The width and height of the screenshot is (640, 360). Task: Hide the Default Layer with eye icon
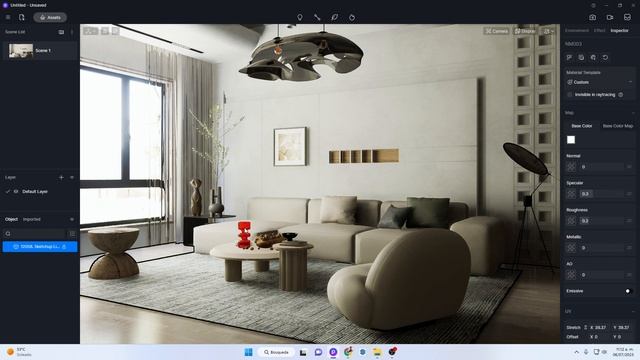16,191
